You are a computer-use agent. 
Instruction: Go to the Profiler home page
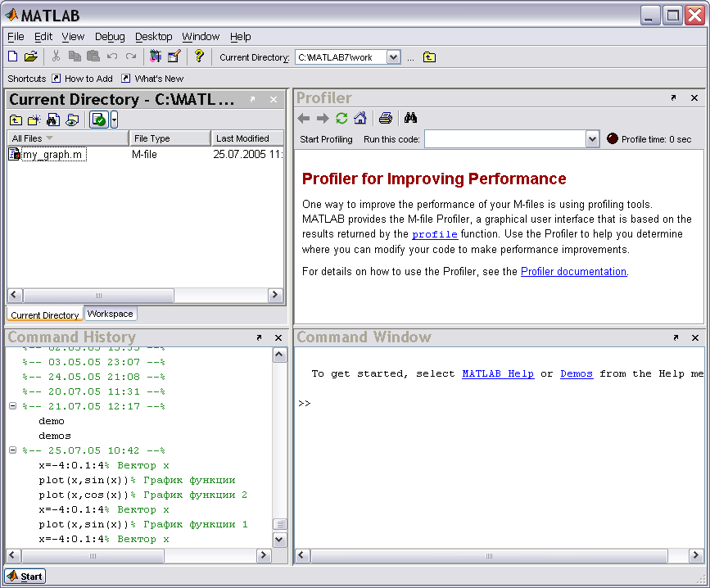(x=360, y=118)
